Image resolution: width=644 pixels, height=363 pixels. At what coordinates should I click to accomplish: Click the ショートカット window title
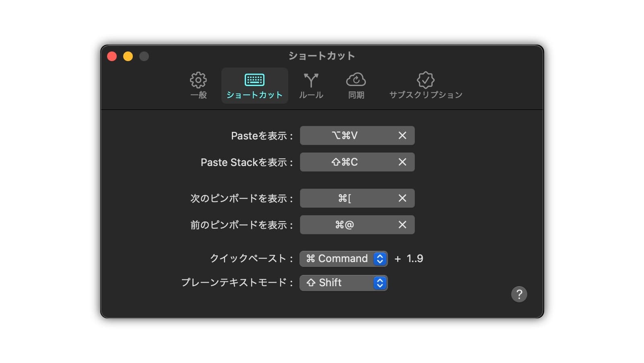pos(322,56)
